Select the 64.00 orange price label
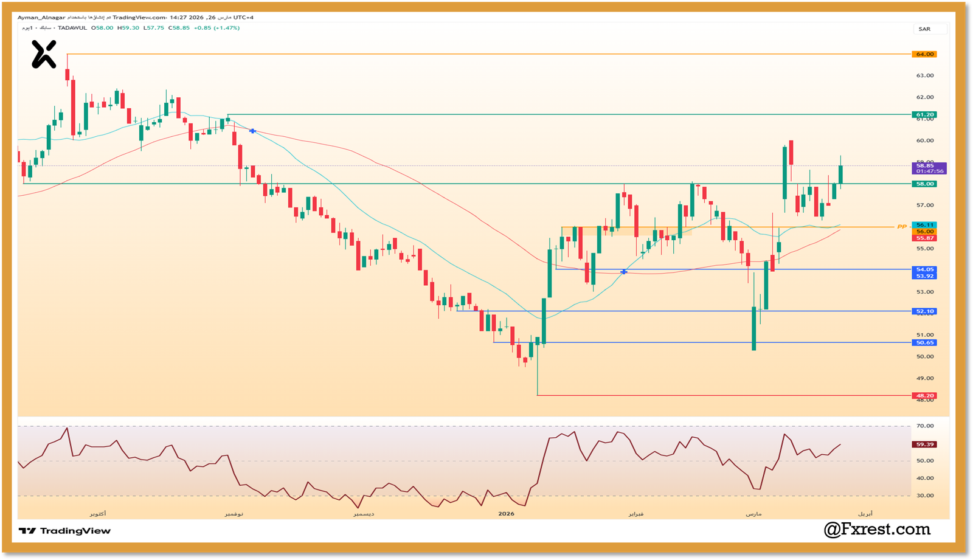This screenshot has height=560, width=973. click(x=924, y=54)
